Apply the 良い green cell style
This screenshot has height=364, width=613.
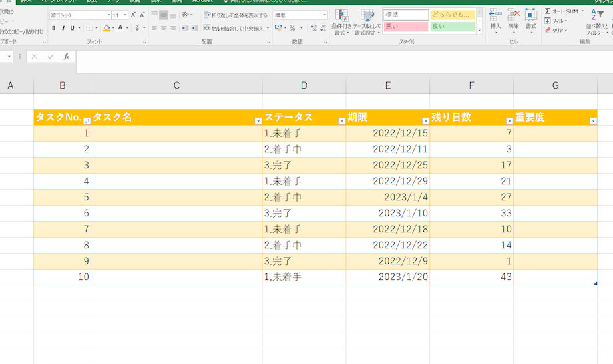[453, 27]
